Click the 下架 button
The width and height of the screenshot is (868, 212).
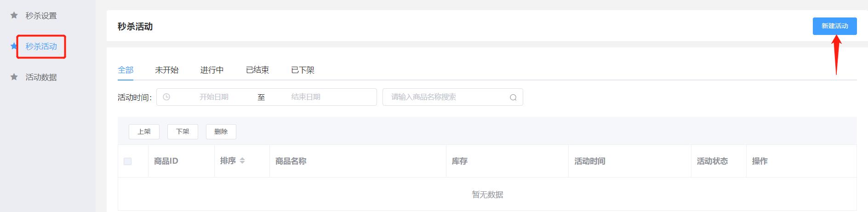click(183, 132)
